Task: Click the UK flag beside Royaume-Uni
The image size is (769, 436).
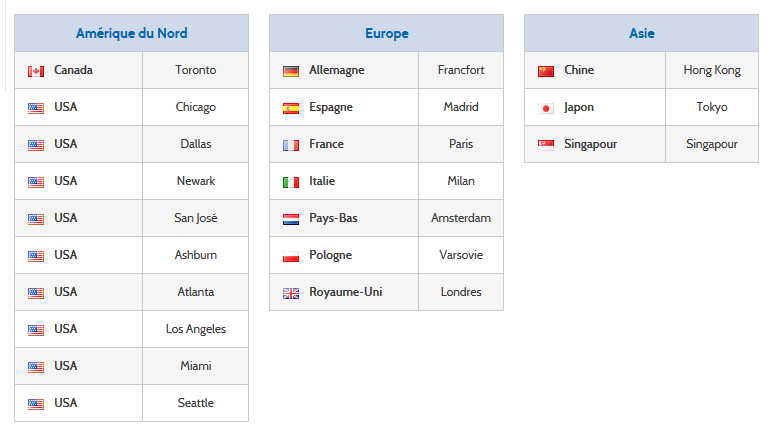Action: [x=291, y=293]
